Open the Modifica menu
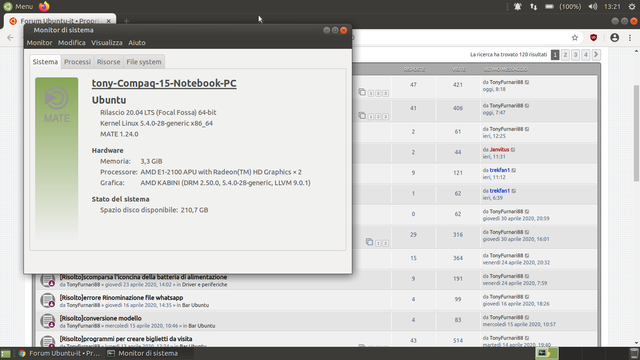Viewport: 640px width, 360px height. [71, 42]
